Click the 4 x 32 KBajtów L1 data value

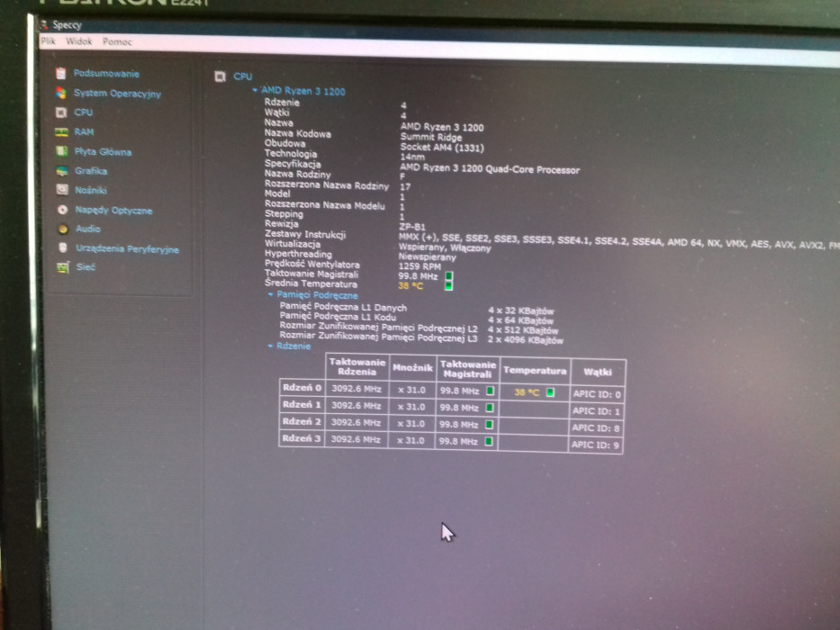click(520, 310)
